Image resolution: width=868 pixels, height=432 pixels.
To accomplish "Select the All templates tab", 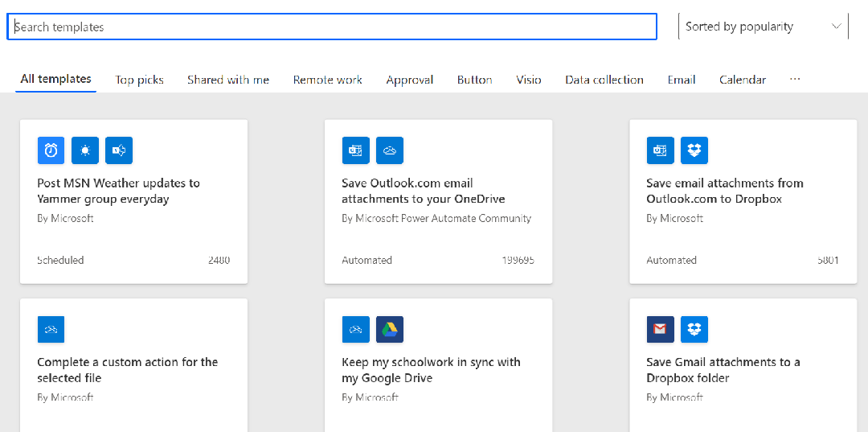I will click(x=56, y=79).
